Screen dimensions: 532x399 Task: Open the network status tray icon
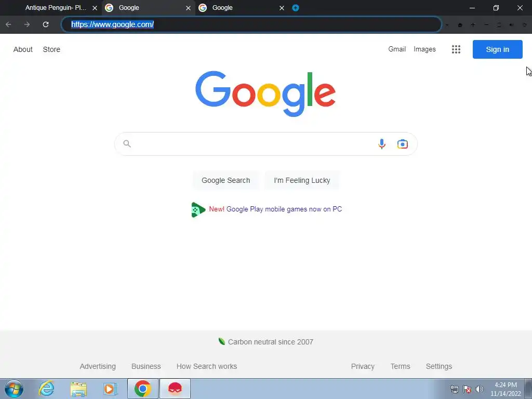454,389
